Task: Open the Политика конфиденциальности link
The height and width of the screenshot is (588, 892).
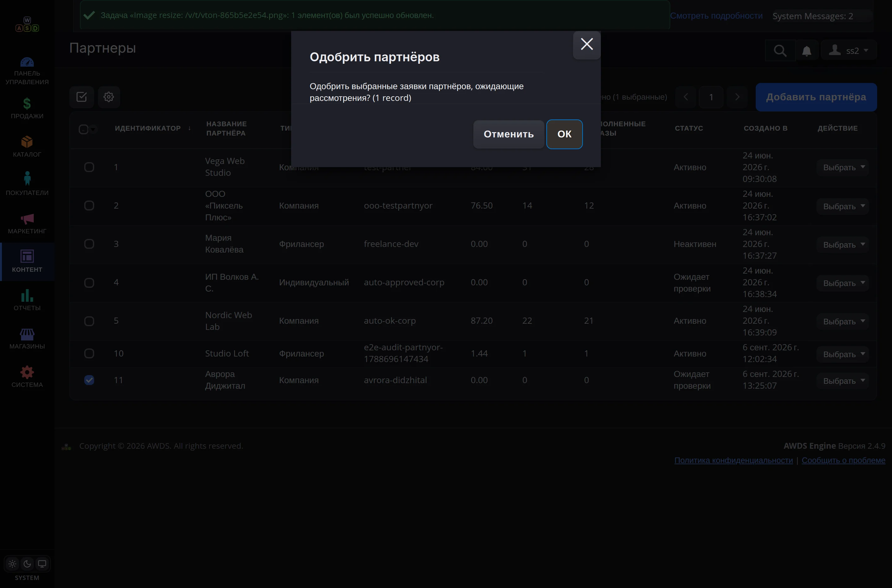Action: 733,460
